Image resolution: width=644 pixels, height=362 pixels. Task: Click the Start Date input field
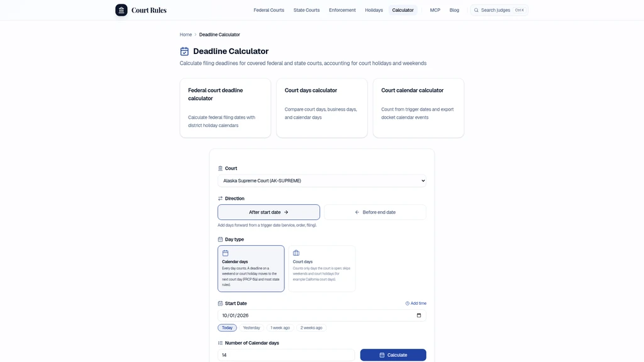321,315
